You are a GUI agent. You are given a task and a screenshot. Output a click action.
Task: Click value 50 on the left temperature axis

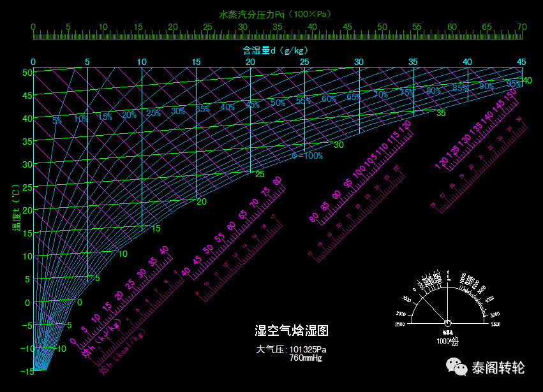pyautogui.click(x=26, y=73)
